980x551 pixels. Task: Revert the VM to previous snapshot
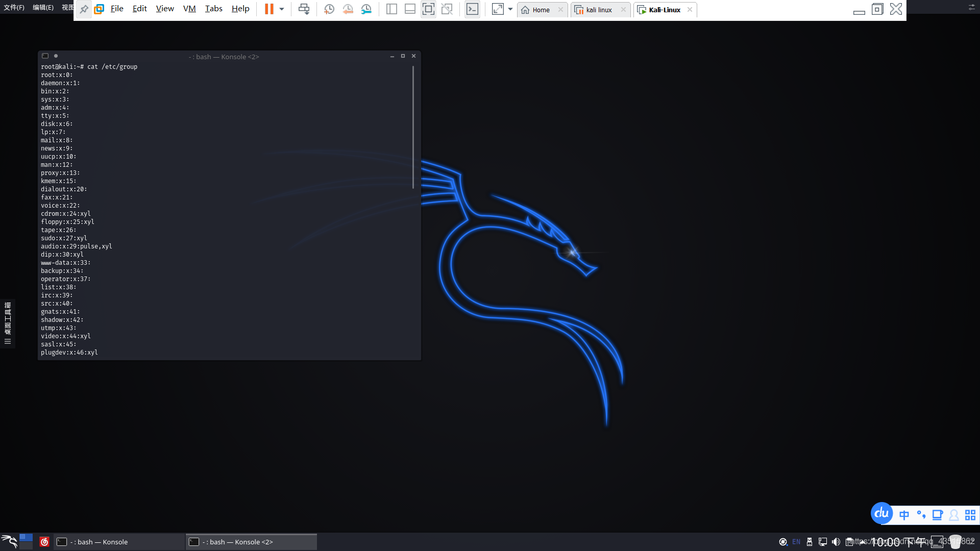point(348,9)
